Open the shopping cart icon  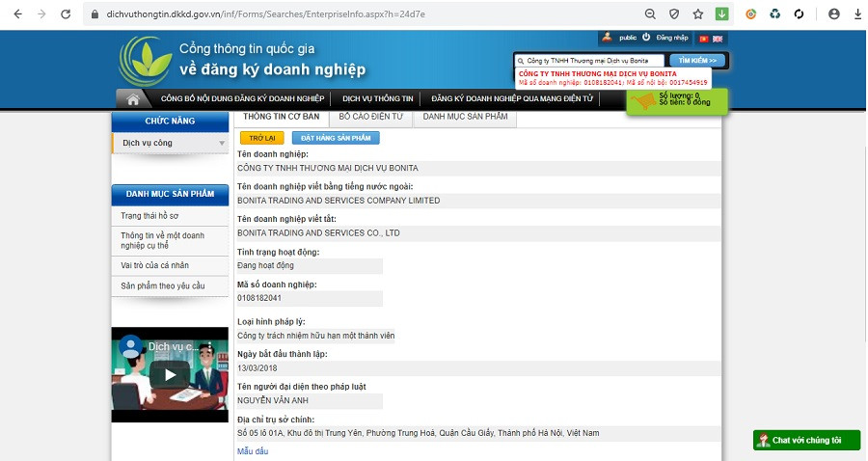click(642, 102)
